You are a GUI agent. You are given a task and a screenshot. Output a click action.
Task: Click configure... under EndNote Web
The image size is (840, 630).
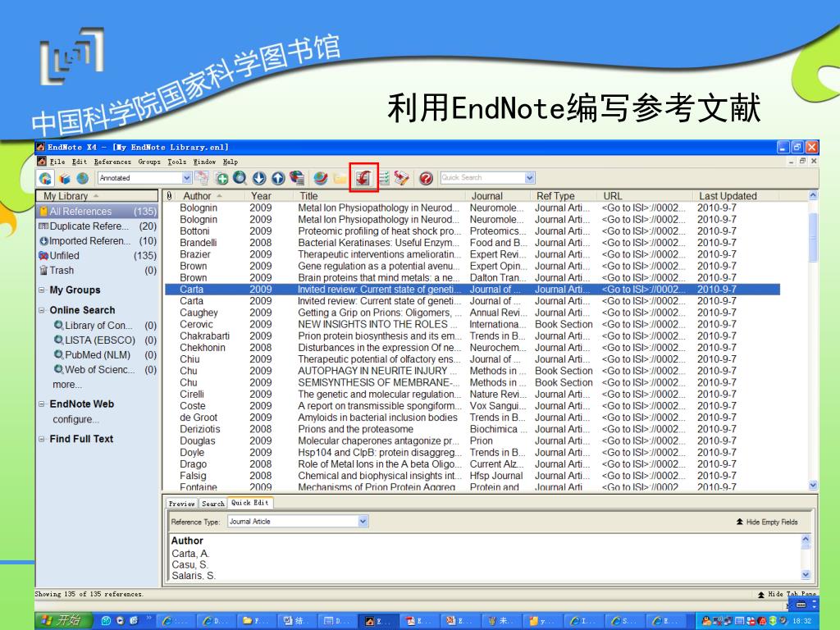[x=76, y=419]
